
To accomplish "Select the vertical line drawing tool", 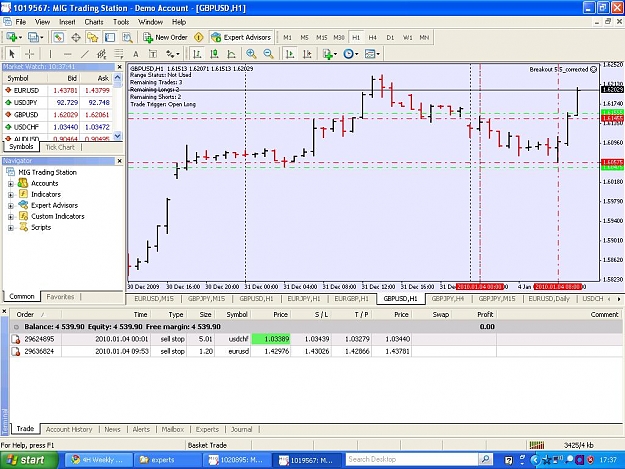I will (x=50, y=53).
